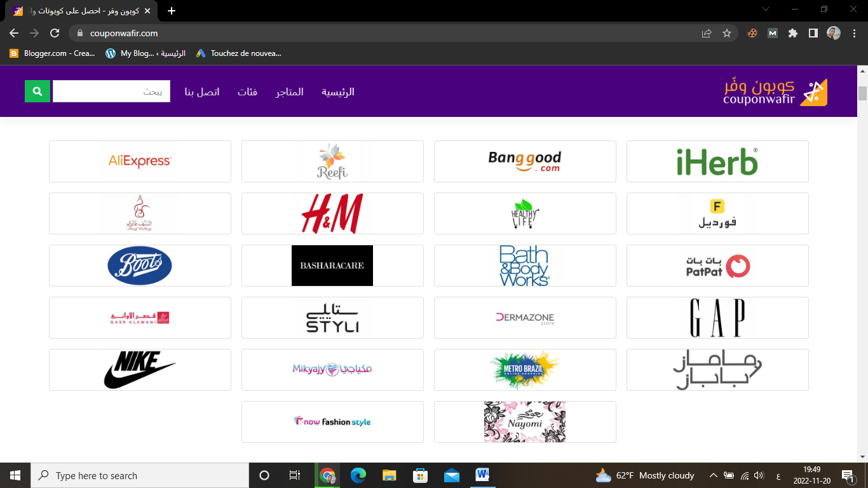Open the AliExpress store logo card
868x488 pixels.
(x=140, y=161)
